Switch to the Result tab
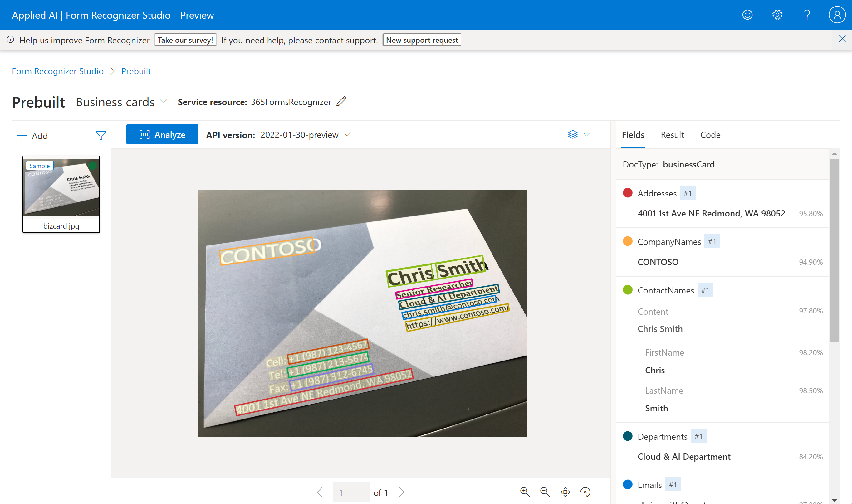852x504 pixels. pyautogui.click(x=672, y=135)
